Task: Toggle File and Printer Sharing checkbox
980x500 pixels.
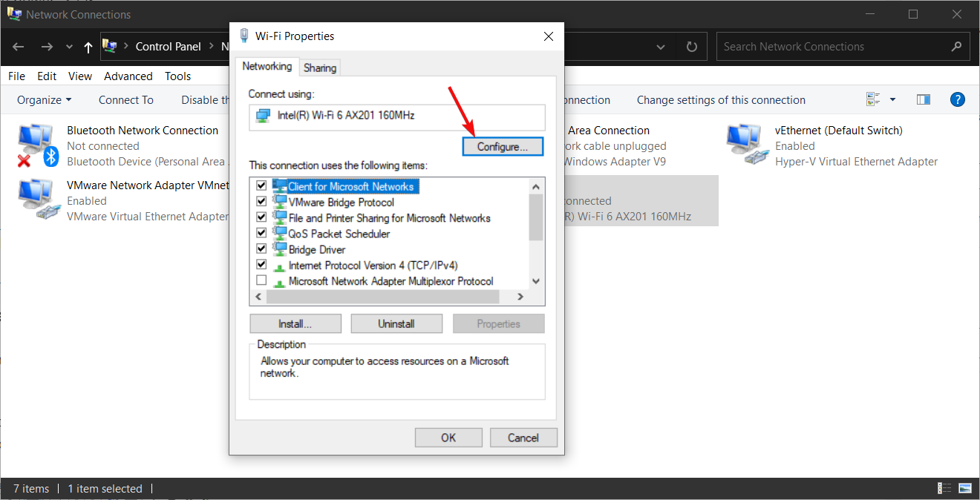Action: 261,217
